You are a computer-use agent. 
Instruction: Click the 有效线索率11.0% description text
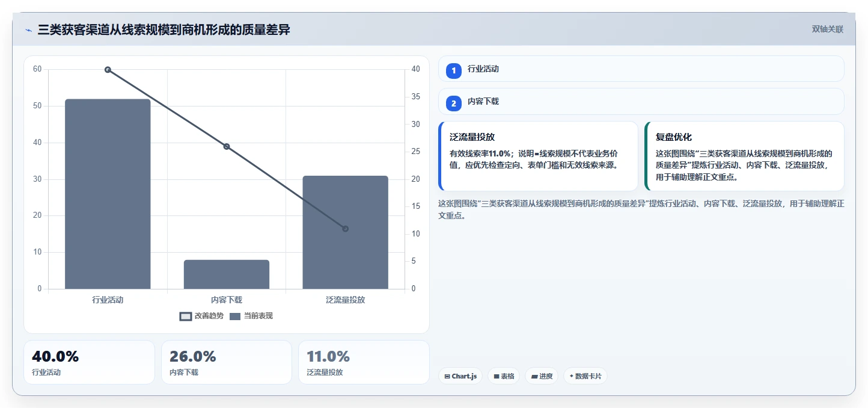[536, 159]
